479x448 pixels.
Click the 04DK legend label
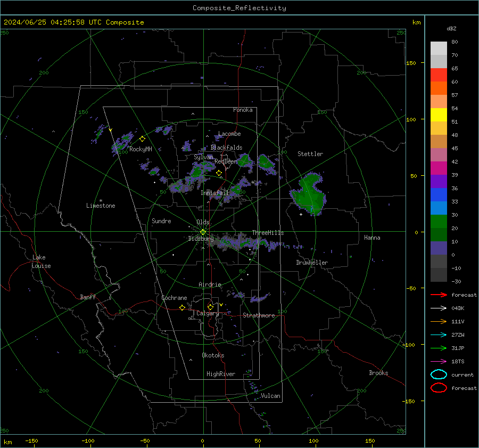(x=458, y=308)
